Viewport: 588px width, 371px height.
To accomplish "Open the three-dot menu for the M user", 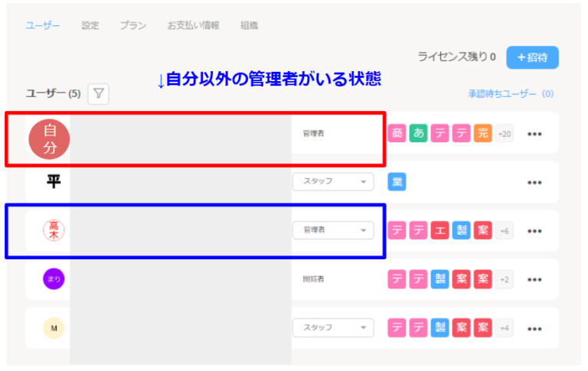I will pos(534,328).
